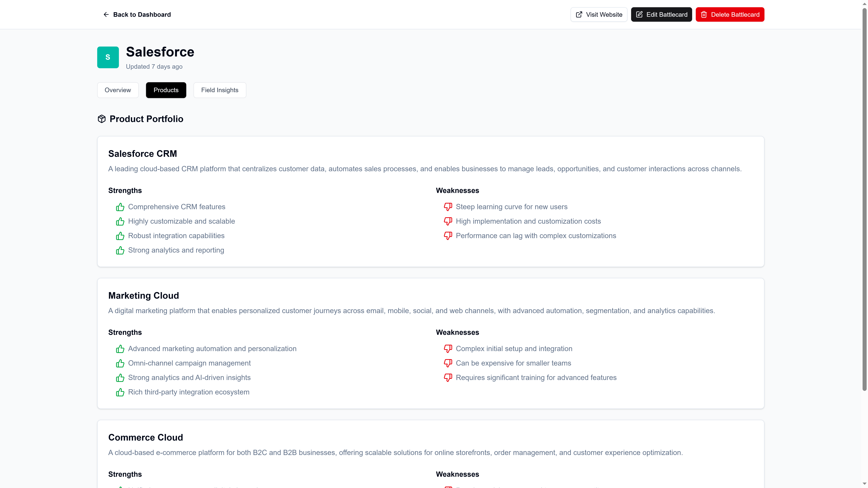Click thumbs-down icon beside Can be expensive
Viewport: 868px width, 488px height.
pos(448,363)
